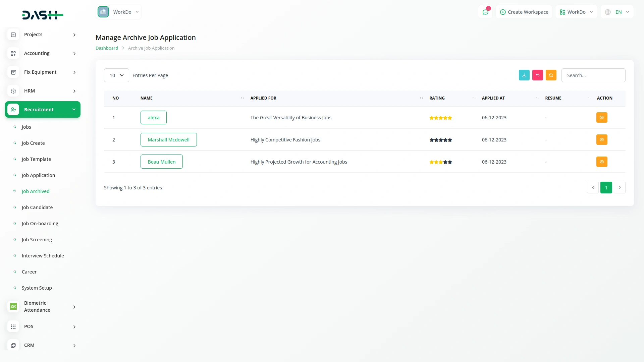Image resolution: width=644 pixels, height=362 pixels.
Task: Expand the Accounting menu chevron
Action: (74, 54)
